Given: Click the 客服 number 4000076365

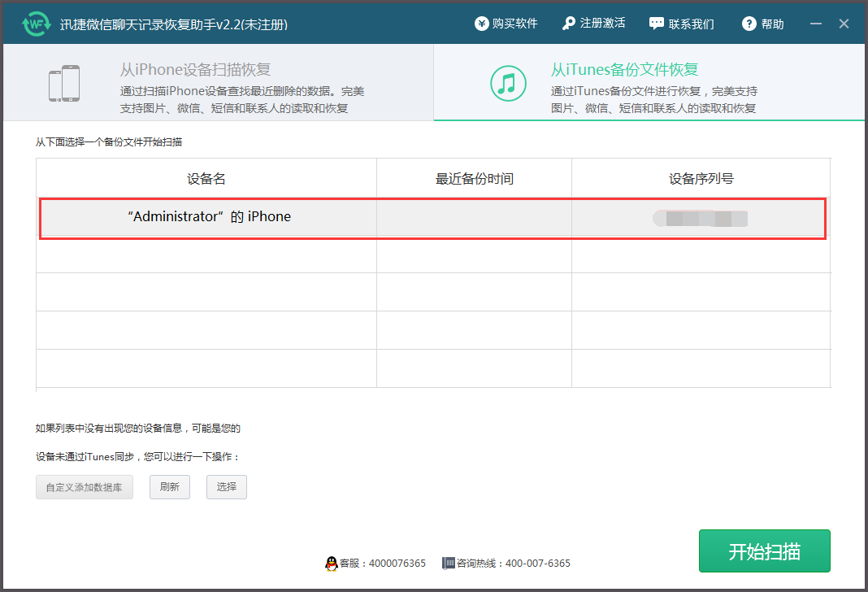Looking at the screenshot, I should pyautogui.click(x=397, y=564).
